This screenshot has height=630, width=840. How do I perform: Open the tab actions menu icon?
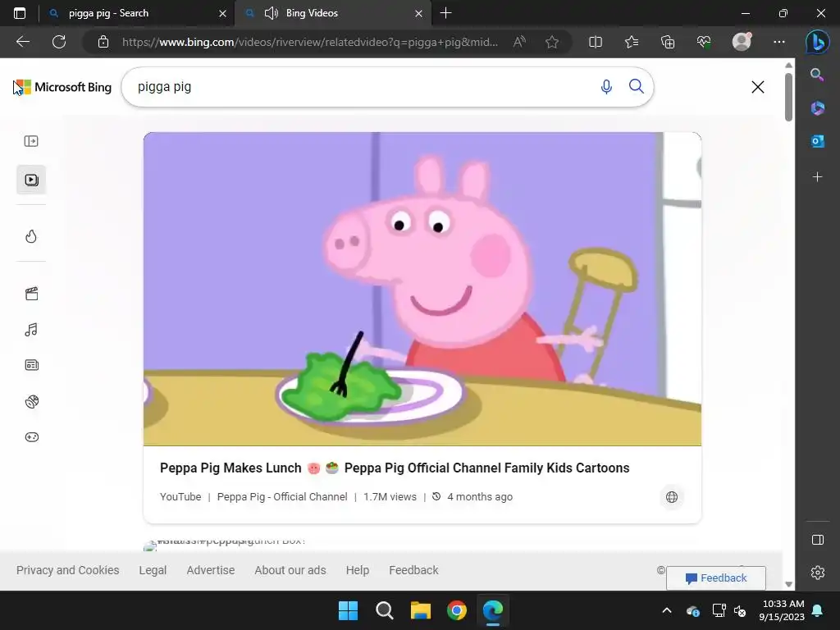click(x=20, y=13)
